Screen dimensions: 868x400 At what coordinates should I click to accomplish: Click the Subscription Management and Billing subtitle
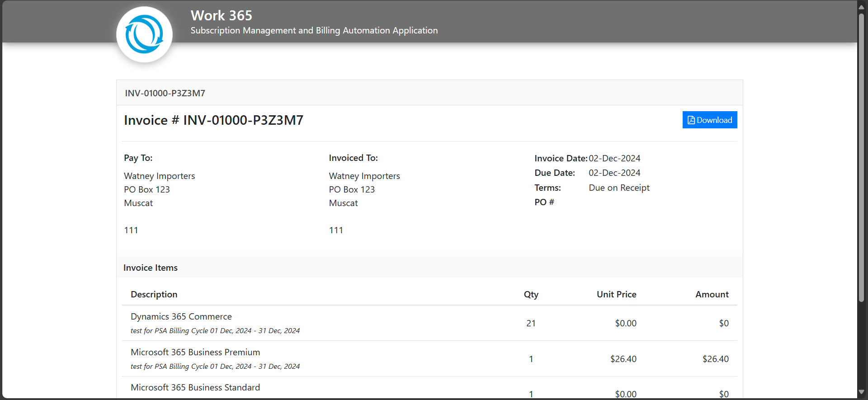[314, 30]
